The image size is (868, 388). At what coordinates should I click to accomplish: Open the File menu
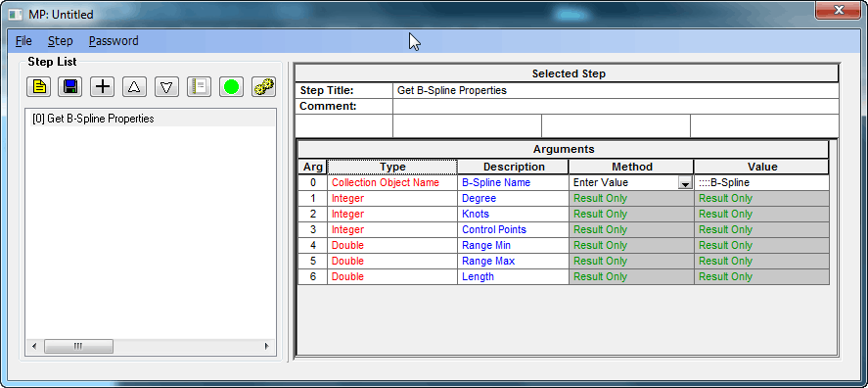[23, 41]
